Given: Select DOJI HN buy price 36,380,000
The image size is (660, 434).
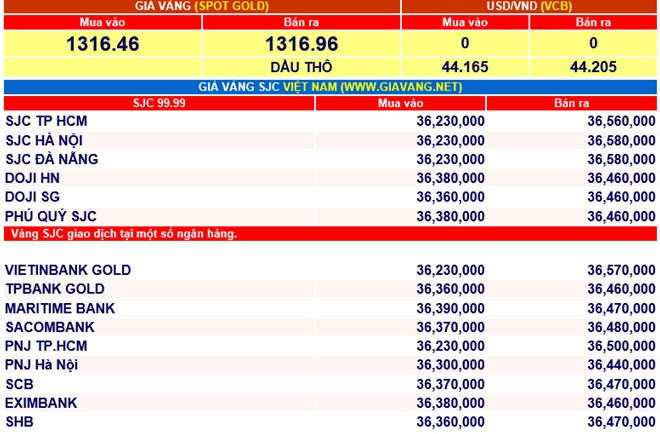Looking at the screenshot, I should (450, 178).
